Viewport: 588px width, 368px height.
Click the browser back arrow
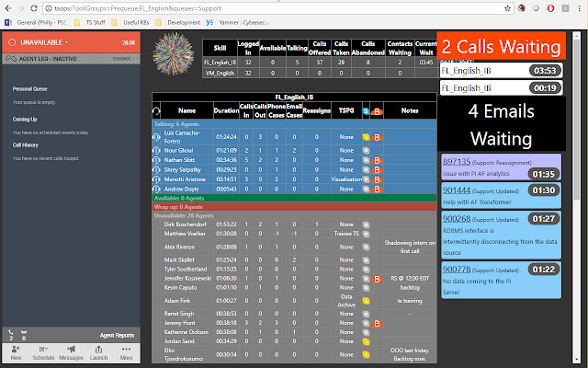(8, 7)
